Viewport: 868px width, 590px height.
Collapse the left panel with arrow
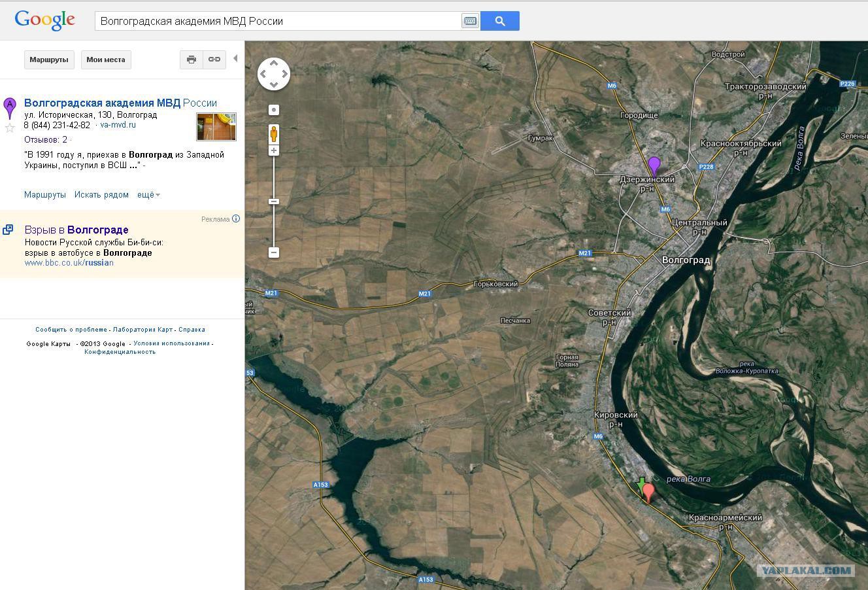point(235,58)
